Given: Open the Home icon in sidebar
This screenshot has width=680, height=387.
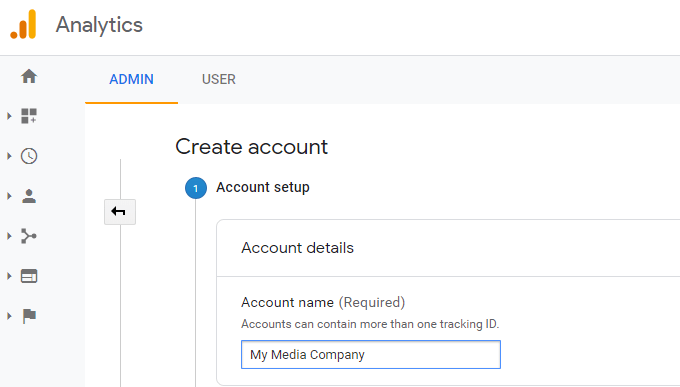Looking at the screenshot, I should point(29,76).
